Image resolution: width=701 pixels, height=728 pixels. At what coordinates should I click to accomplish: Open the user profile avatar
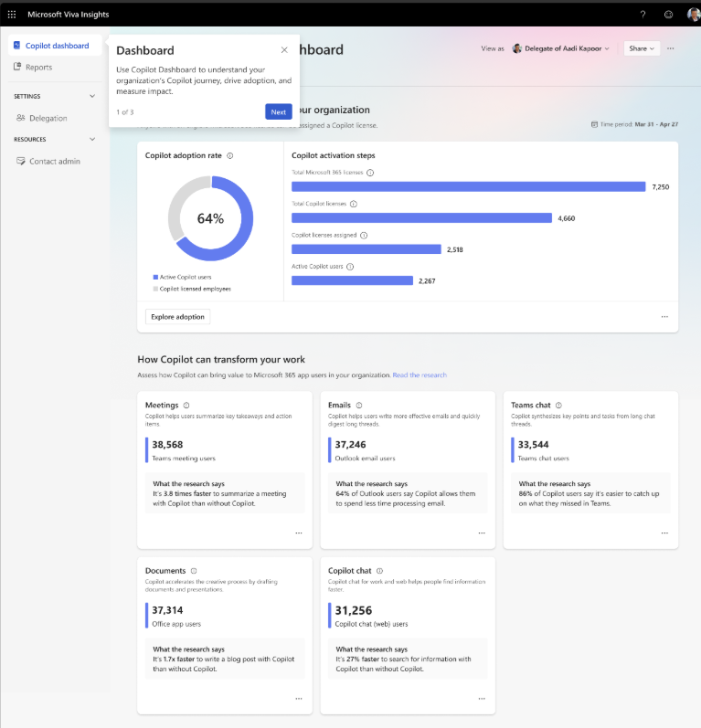tap(694, 15)
